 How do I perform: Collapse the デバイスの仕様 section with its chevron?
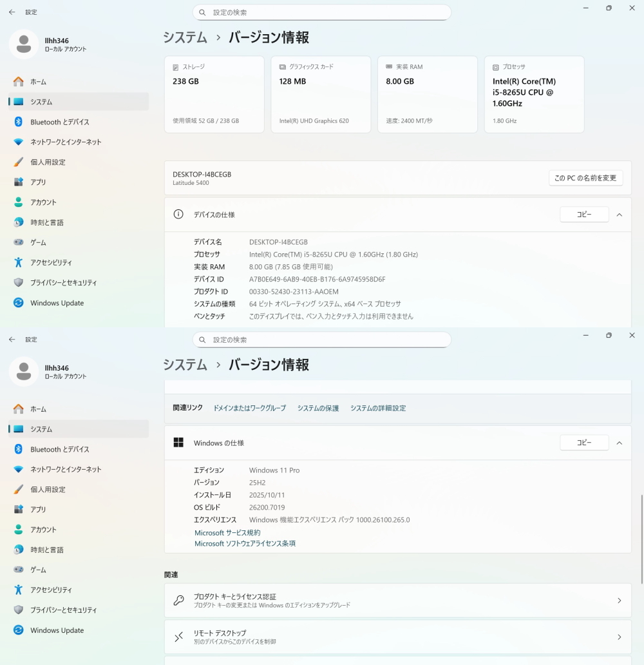point(619,215)
